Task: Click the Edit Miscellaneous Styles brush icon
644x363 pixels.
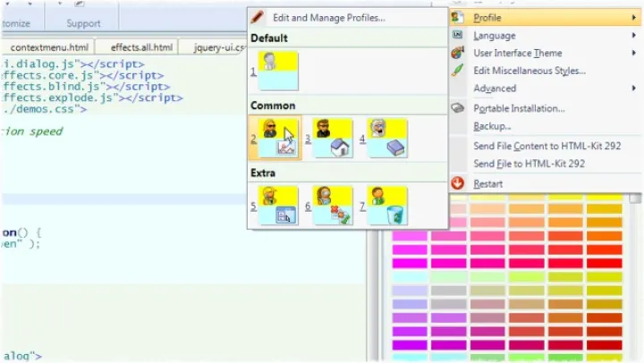Action: (x=457, y=71)
